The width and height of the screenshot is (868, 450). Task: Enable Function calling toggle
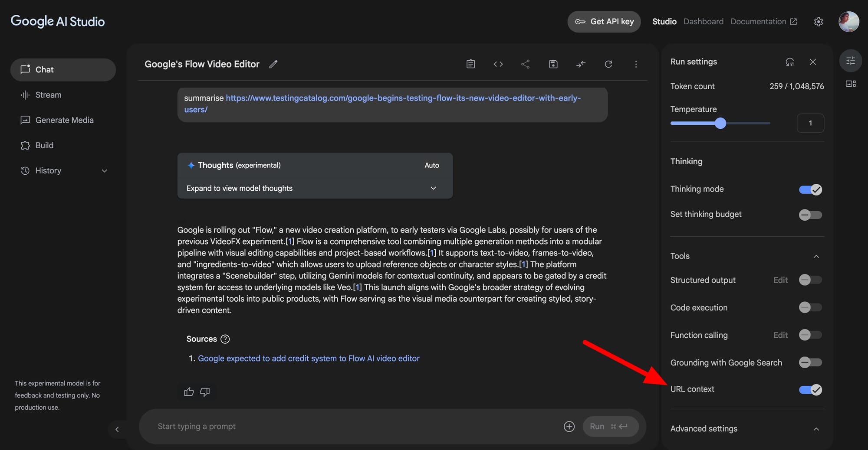tap(810, 335)
